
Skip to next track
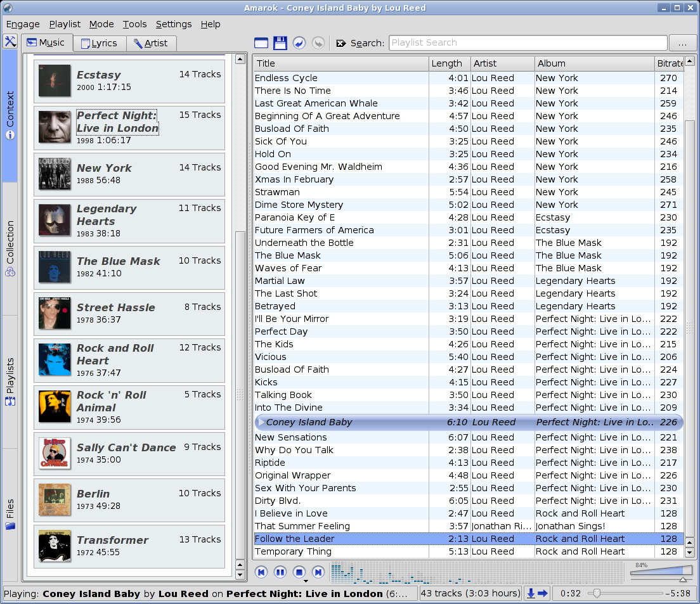coord(318,572)
